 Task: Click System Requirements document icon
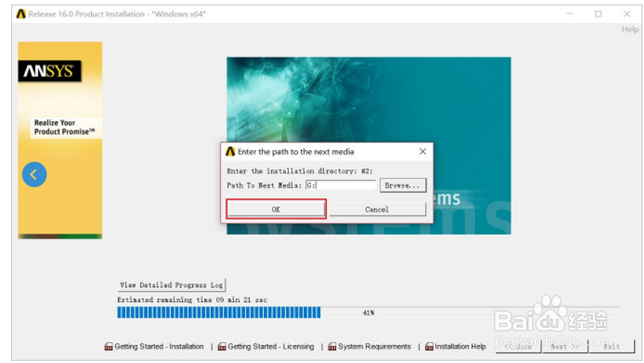coord(332,347)
